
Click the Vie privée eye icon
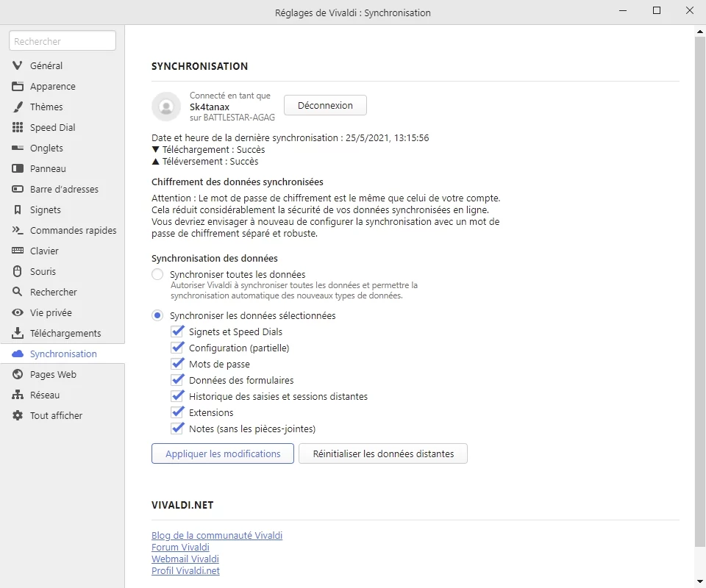click(17, 312)
